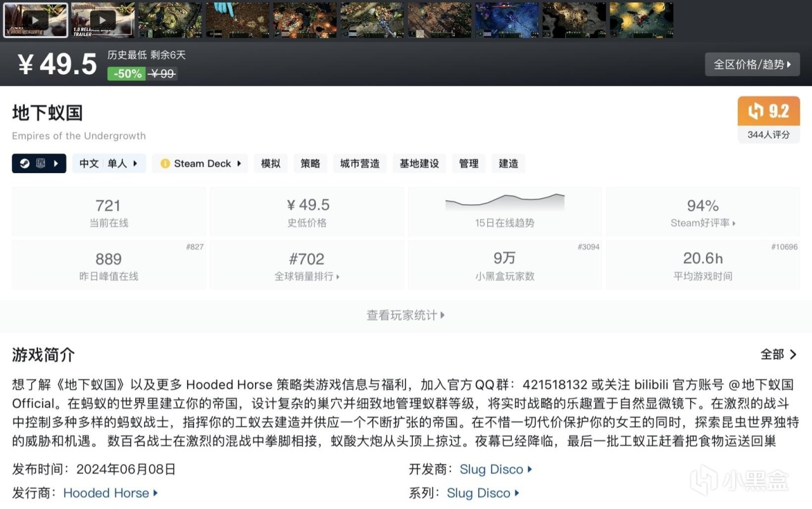Click the 344人评分 rating count
This screenshot has width=812, height=509.
coord(769,134)
